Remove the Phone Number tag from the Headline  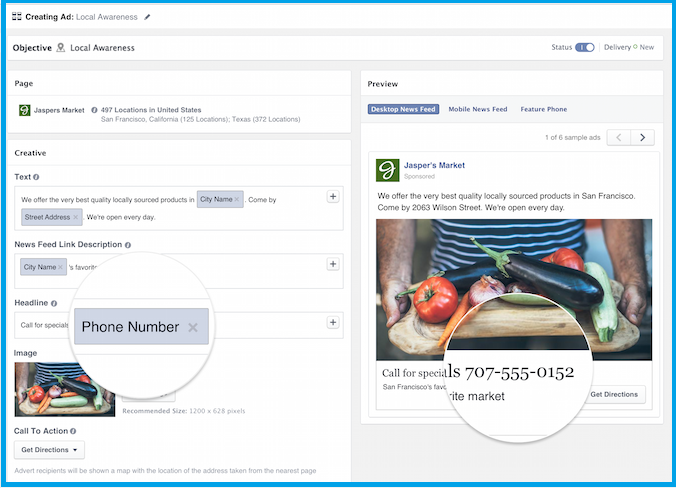click(x=193, y=328)
